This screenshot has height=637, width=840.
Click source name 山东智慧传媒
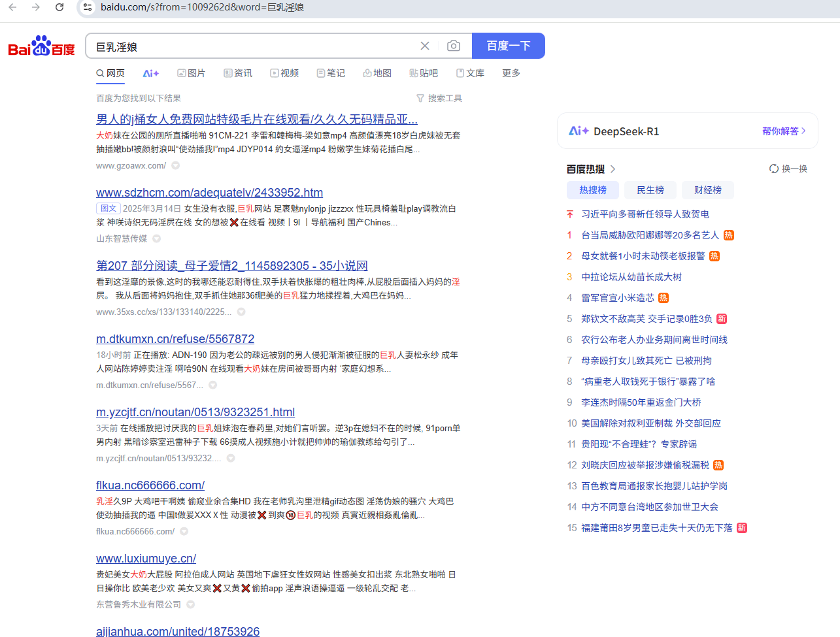point(122,238)
